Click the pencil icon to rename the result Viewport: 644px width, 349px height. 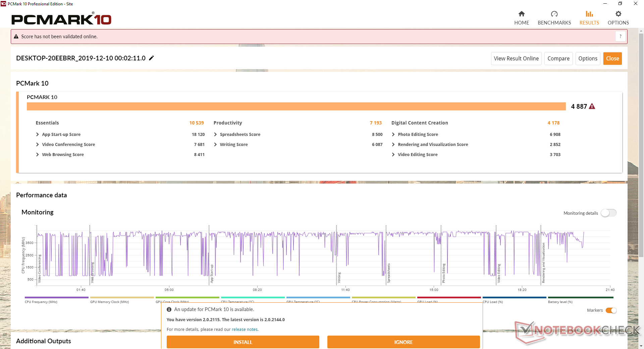[x=152, y=58]
